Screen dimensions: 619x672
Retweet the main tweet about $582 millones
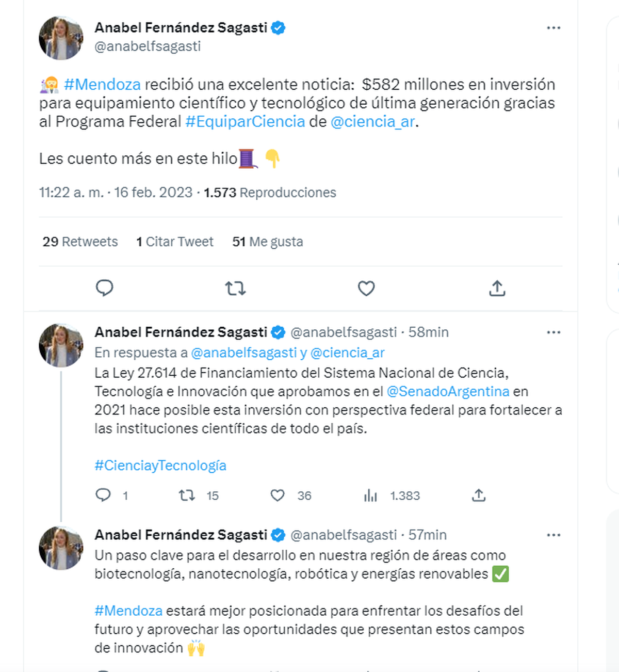tap(235, 288)
